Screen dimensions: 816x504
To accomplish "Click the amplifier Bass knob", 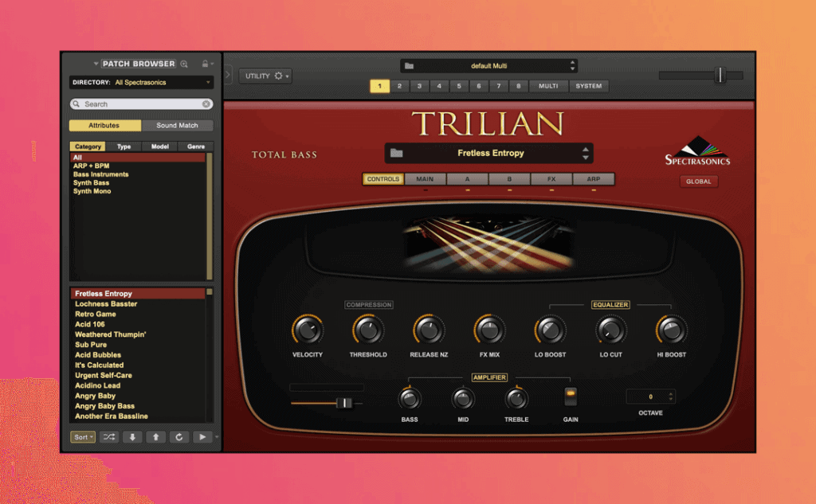I will coord(410,399).
